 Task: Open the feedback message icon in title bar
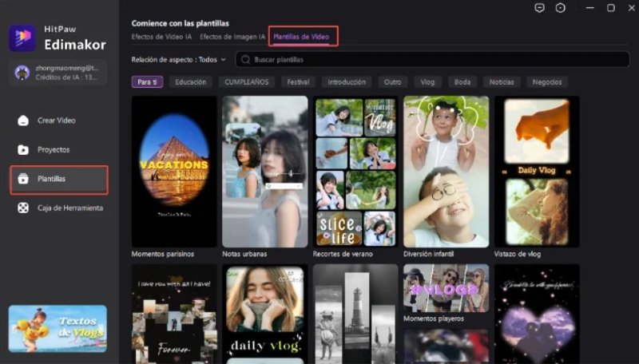tap(540, 8)
